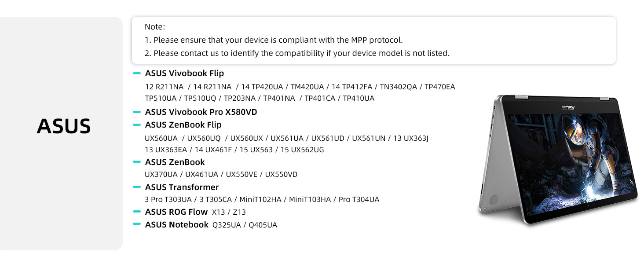Screen dimensions: 644x264
Task: Select the ASUS ZenBook Flip heading
Action: click(x=183, y=125)
